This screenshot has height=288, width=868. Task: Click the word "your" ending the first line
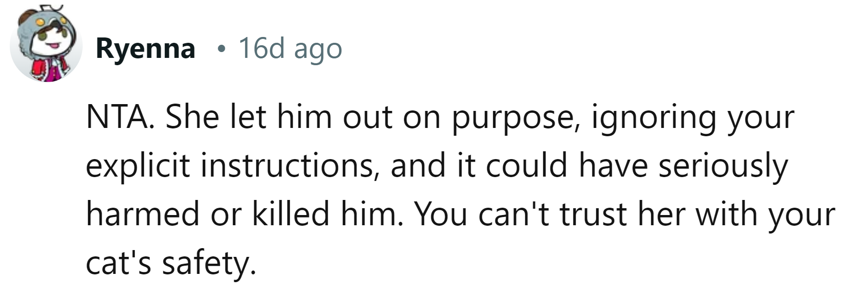click(761, 117)
